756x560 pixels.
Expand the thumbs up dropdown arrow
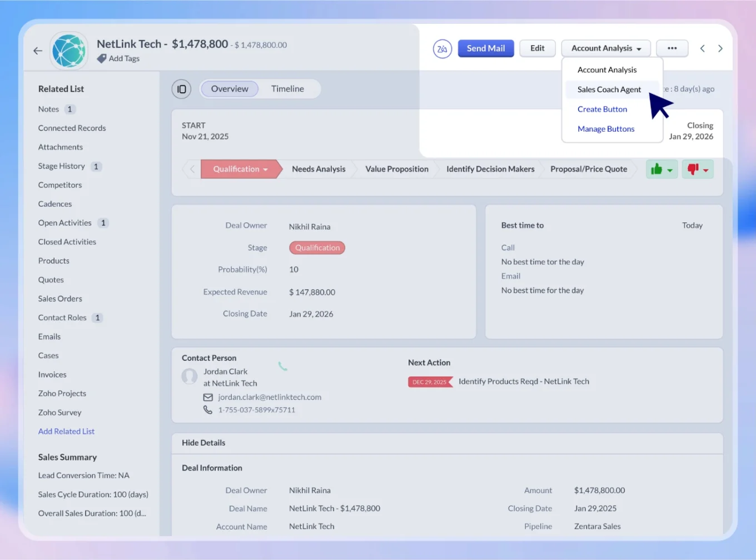[670, 170]
